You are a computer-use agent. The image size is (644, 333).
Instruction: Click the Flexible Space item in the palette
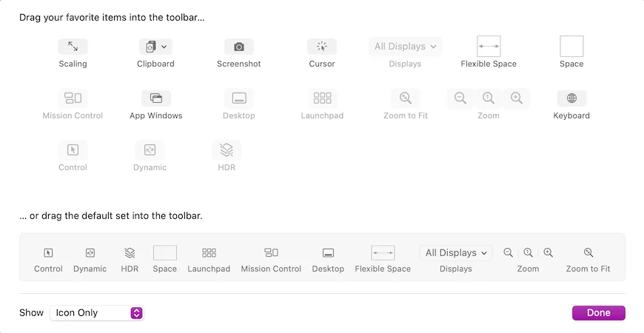pyautogui.click(x=489, y=47)
